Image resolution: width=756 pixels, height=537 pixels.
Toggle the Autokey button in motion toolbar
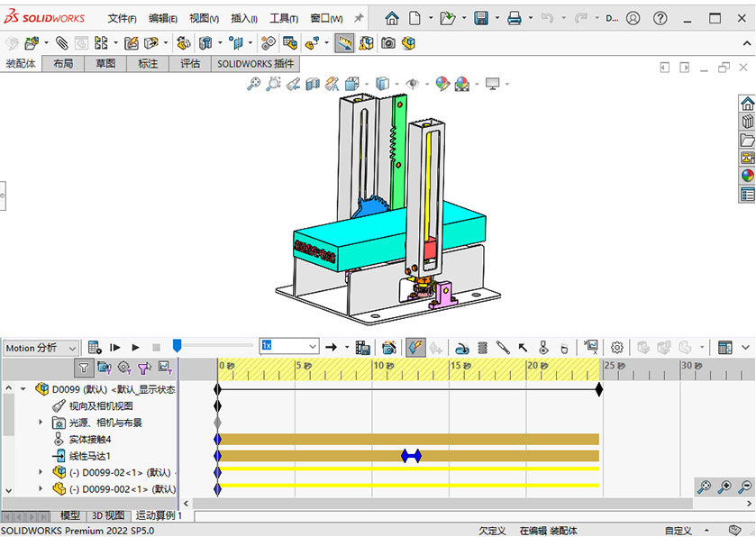415,347
